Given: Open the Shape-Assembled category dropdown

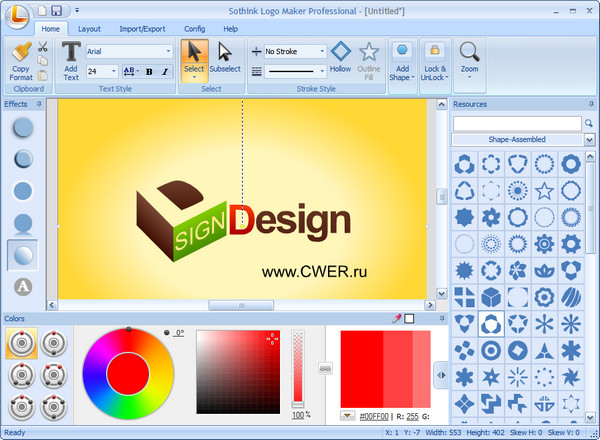Looking at the screenshot, I should pos(516,140).
